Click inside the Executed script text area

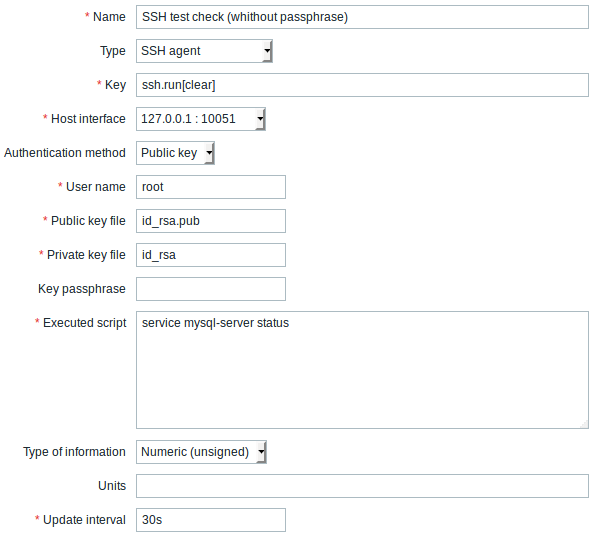pyautogui.click(x=362, y=370)
